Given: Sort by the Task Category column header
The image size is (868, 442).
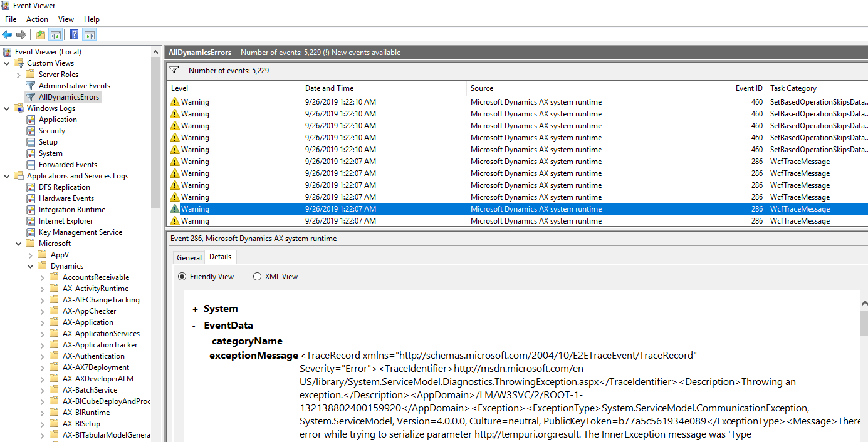Looking at the screenshot, I should (817, 88).
